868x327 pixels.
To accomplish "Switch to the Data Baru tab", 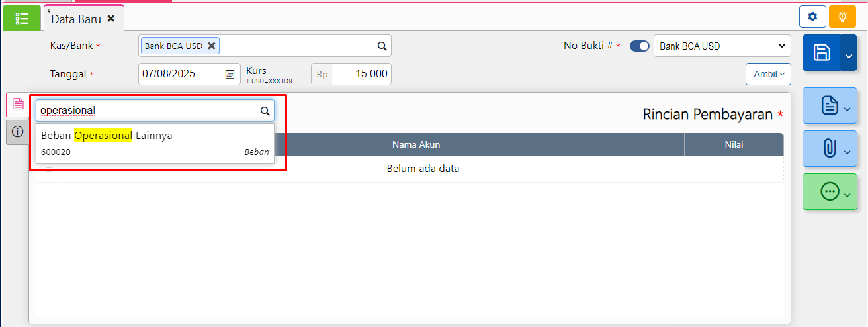I will point(76,19).
